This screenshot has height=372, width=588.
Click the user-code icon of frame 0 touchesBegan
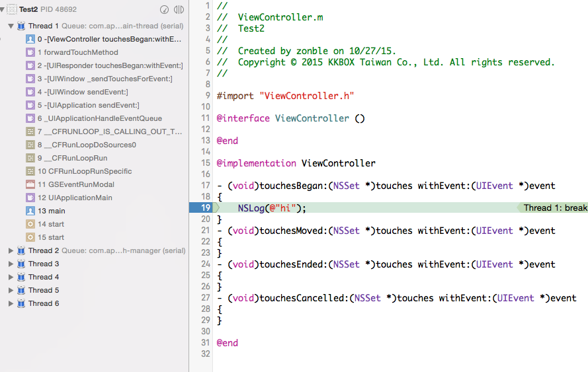click(x=30, y=39)
